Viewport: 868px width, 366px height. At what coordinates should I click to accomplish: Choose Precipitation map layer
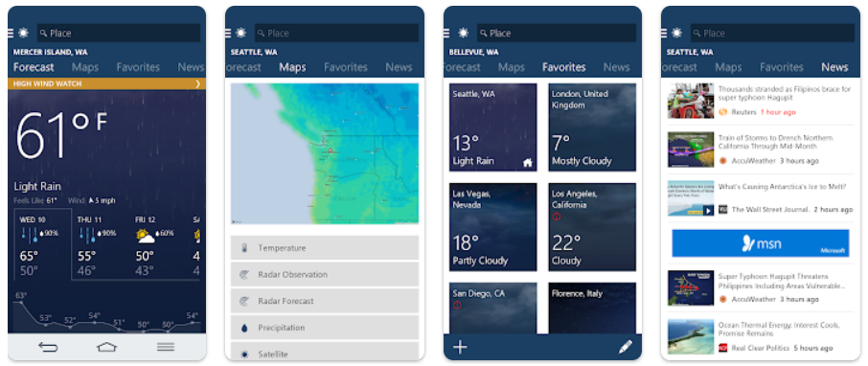325,328
